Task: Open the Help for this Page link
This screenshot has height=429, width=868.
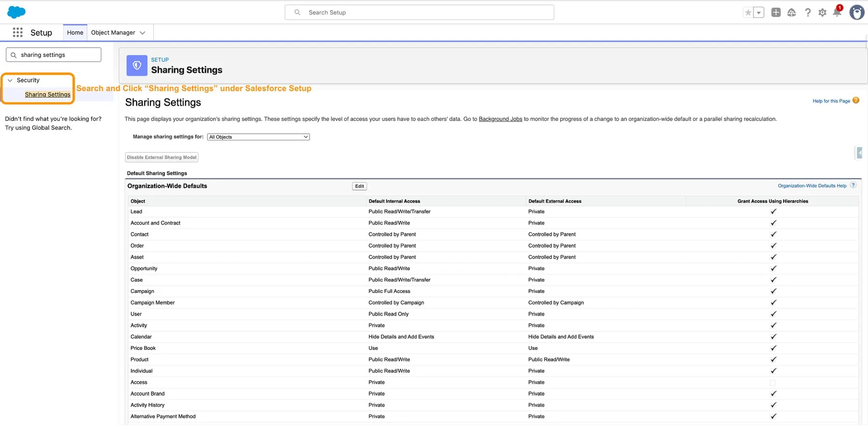Action: point(831,101)
